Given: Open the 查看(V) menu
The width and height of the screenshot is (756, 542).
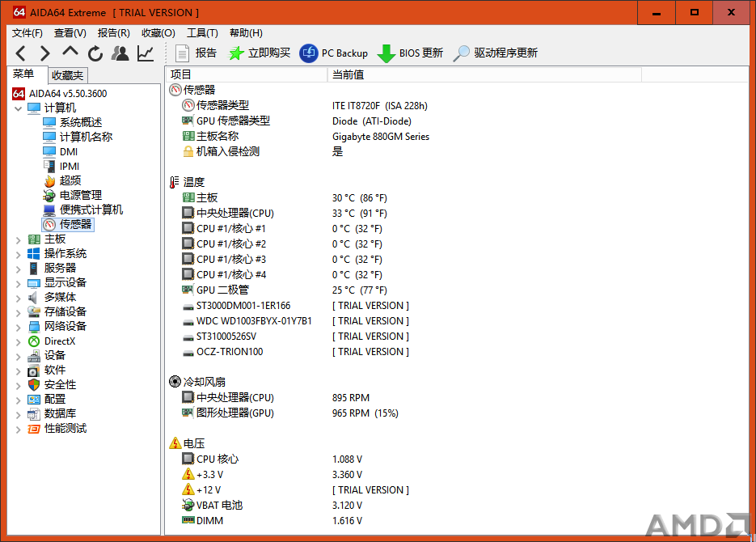Looking at the screenshot, I should point(70,33).
